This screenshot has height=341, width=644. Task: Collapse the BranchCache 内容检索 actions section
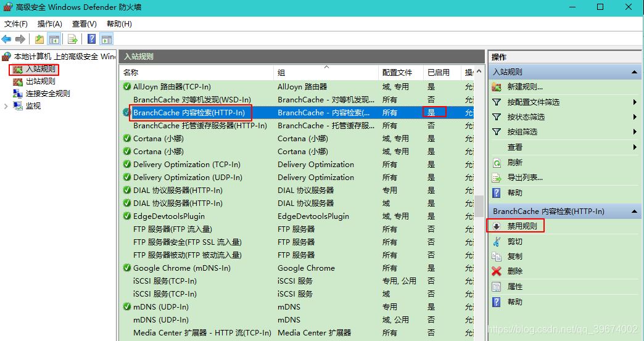click(635, 212)
